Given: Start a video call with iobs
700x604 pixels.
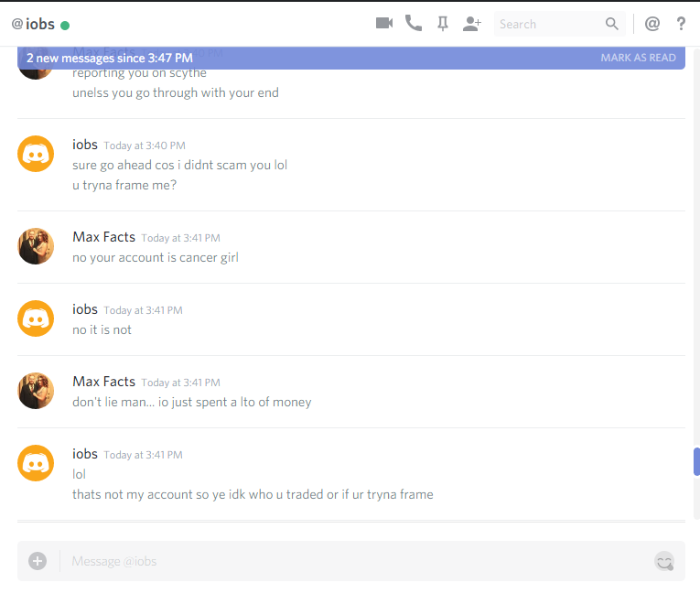Looking at the screenshot, I should [x=384, y=23].
